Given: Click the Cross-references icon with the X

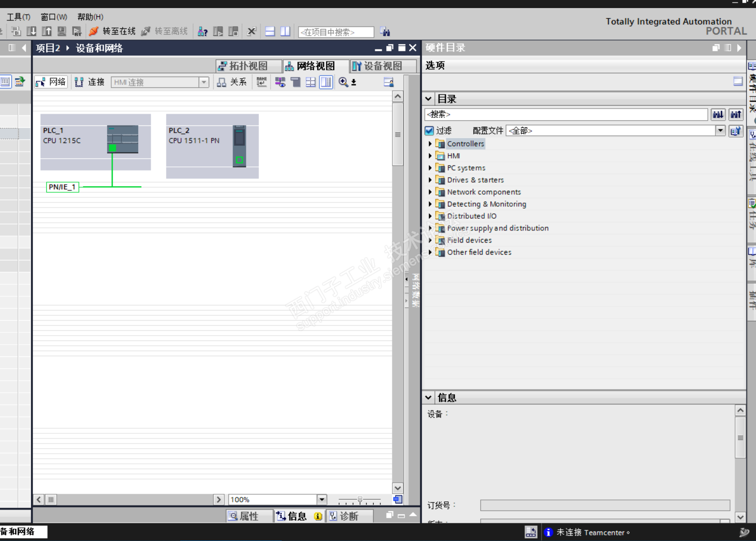Looking at the screenshot, I should pyautogui.click(x=251, y=31).
